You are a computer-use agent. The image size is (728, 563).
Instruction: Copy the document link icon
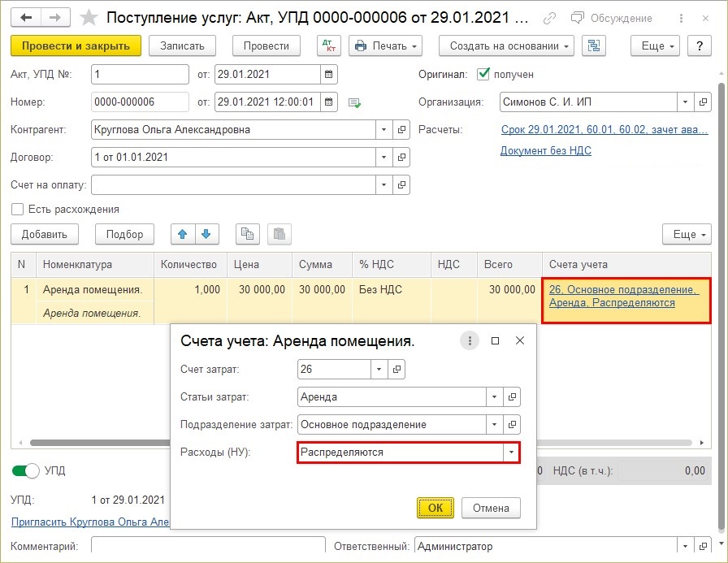[552, 18]
